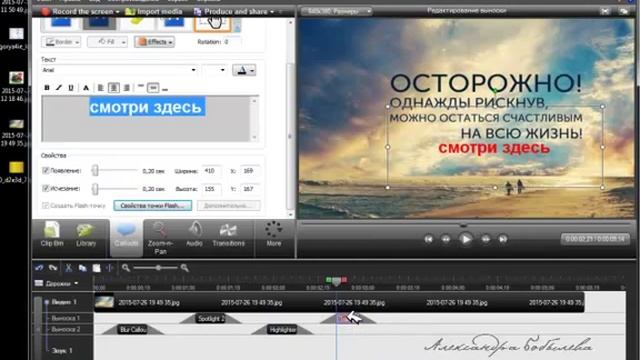
Task: Open the Fill color dropdown
Action: click(x=107, y=42)
